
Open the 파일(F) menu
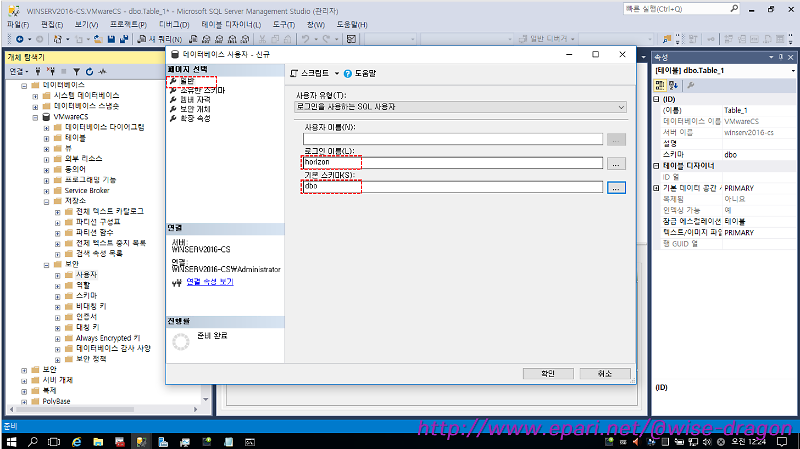[x=18, y=24]
